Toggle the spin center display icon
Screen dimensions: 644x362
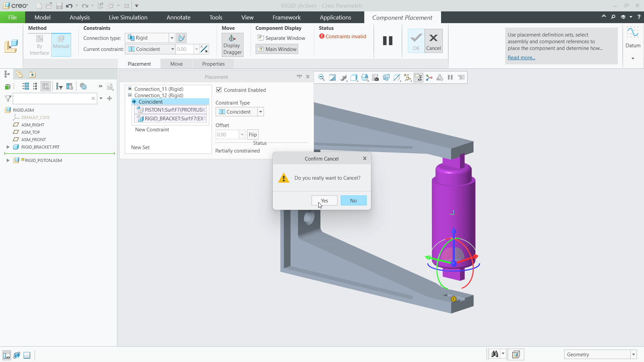(x=429, y=78)
